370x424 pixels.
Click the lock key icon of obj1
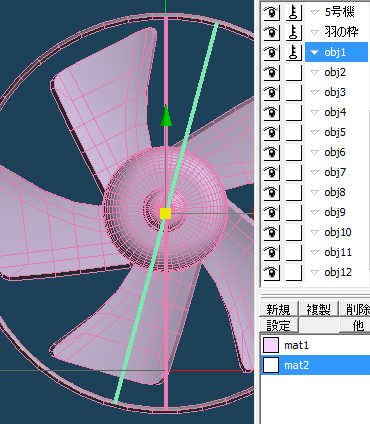(294, 52)
